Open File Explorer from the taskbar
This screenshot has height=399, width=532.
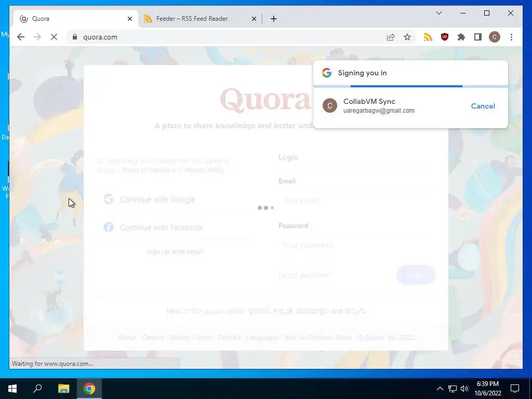(63, 389)
